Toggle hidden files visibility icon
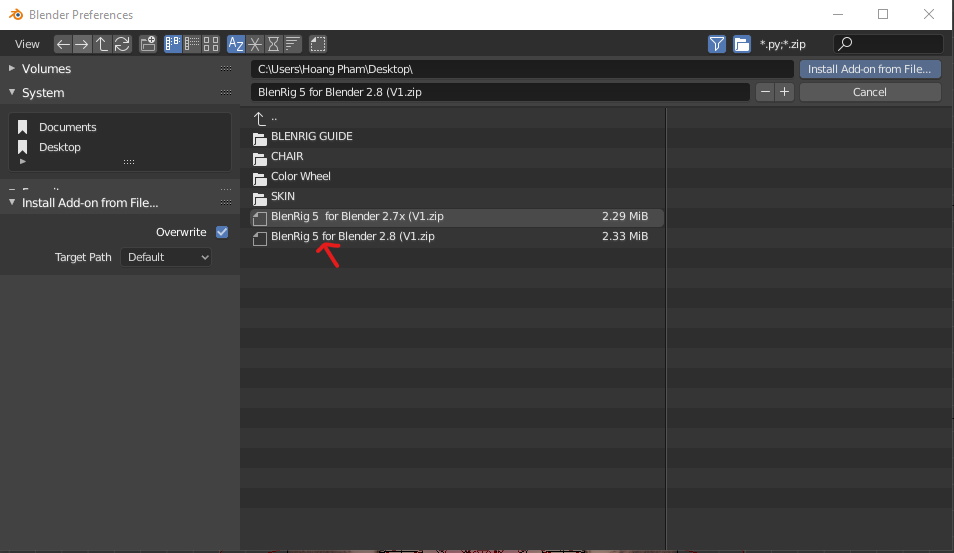 coord(318,44)
